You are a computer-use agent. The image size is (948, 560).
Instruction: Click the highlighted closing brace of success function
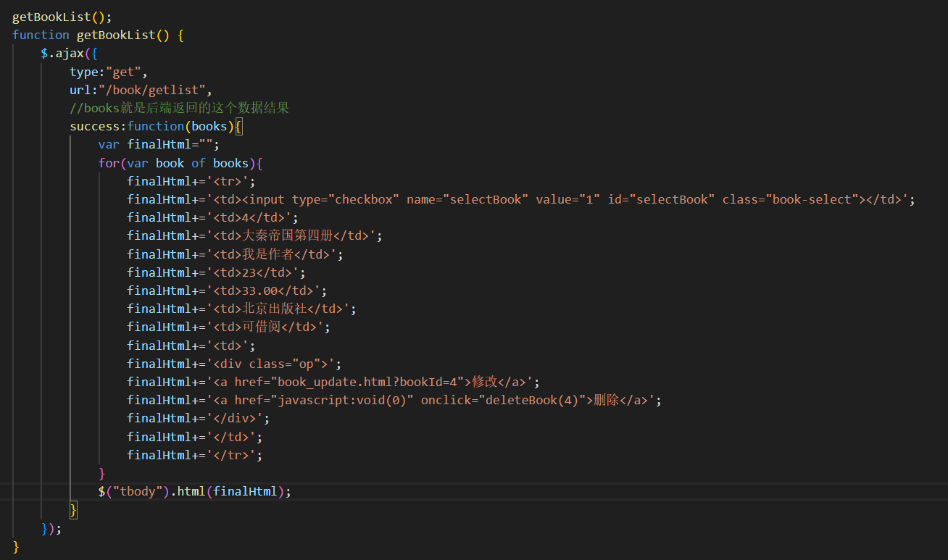coord(73,510)
